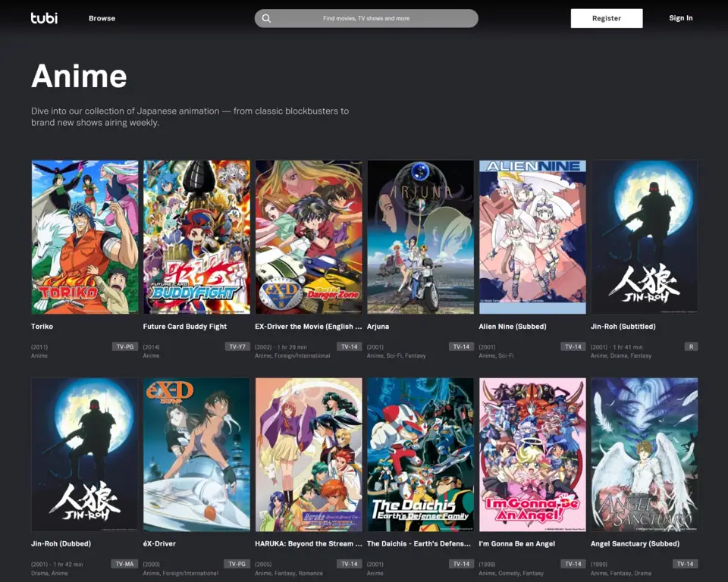The image size is (728, 582).
Task: Click the TV-PG badge under Toriko
Action: click(x=125, y=346)
